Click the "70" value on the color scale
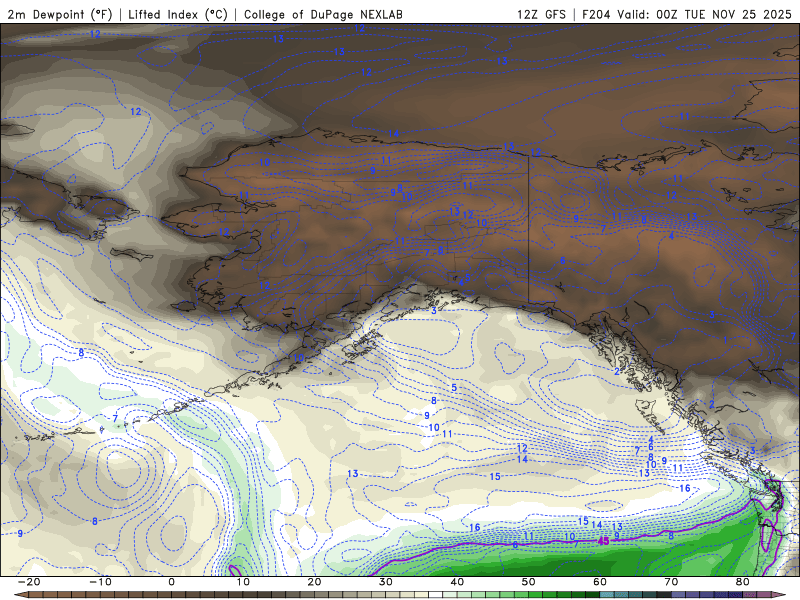800x600 pixels. tap(671, 582)
